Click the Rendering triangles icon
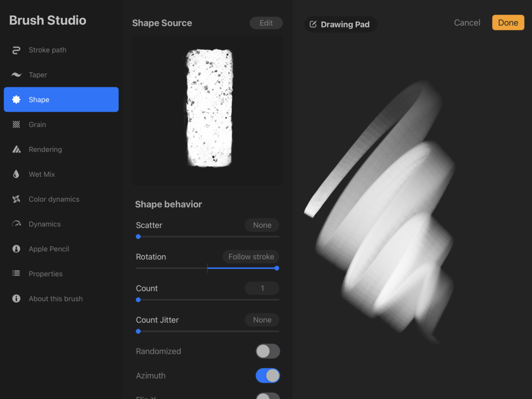The width and height of the screenshot is (532, 399). tap(16, 149)
